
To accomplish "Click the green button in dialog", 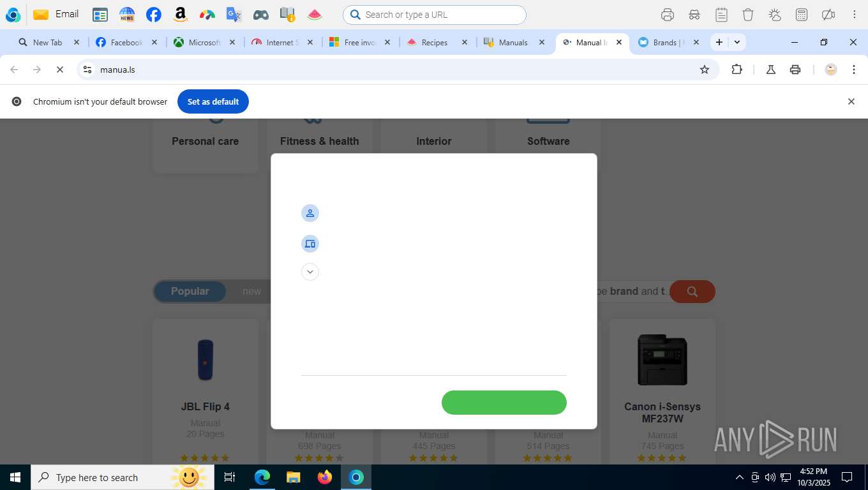I will tap(504, 403).
